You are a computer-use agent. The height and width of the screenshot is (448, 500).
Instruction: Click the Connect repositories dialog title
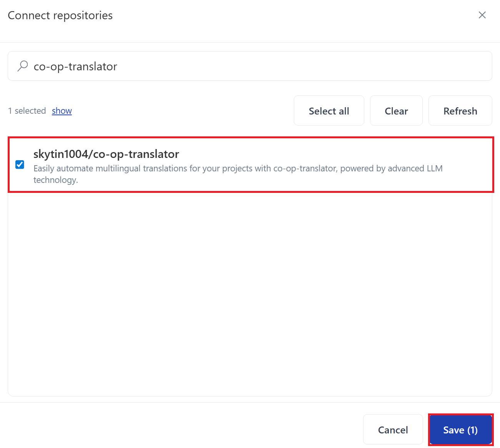pos(60,15)
